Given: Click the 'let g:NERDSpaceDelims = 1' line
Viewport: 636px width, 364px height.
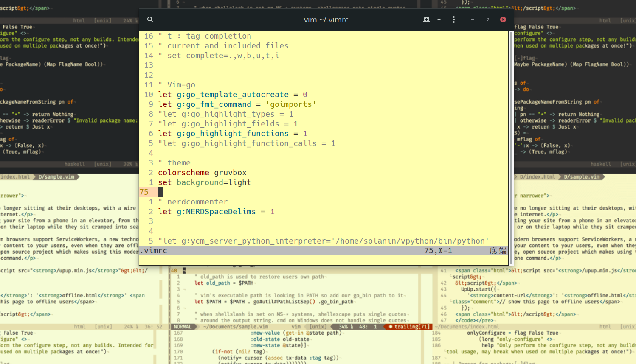Looking at the screenshot, I should 216,212.
